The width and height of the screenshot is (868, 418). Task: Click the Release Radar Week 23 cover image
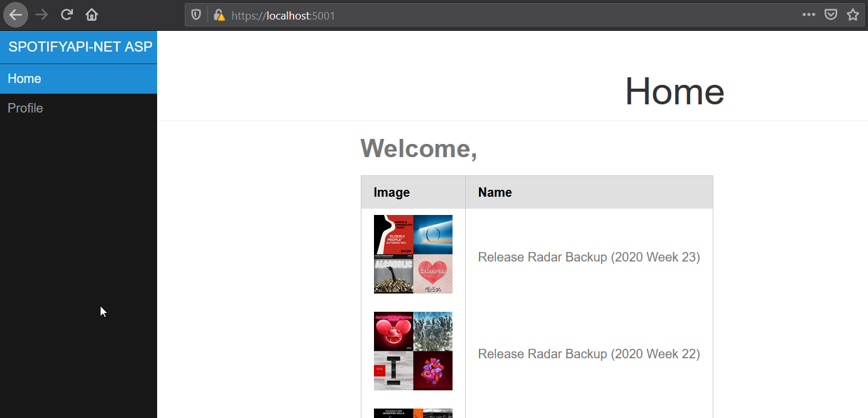pos(413,254)
